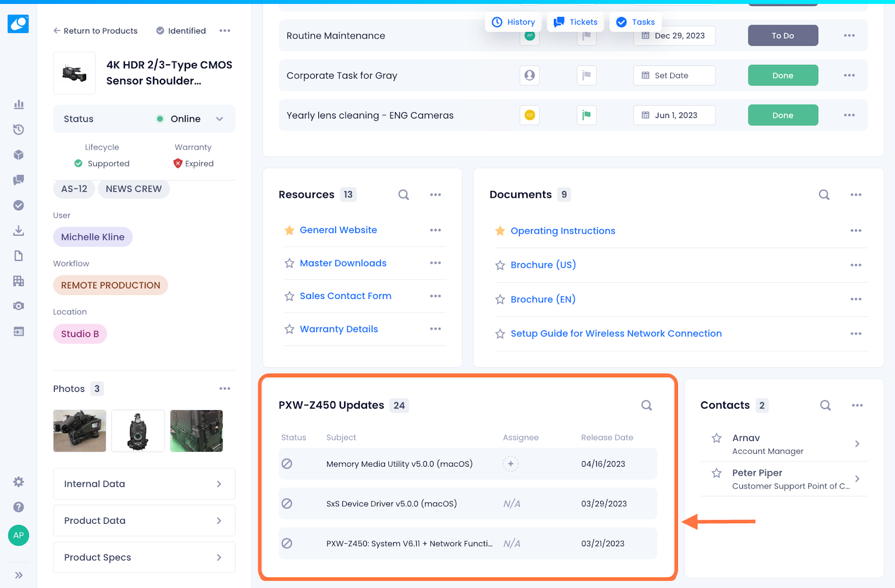Expand the sidebar with double chevron

(x=18, y=575)
